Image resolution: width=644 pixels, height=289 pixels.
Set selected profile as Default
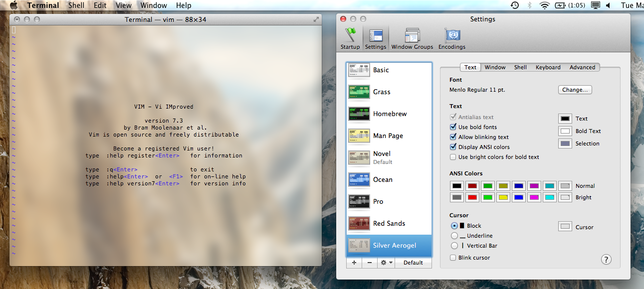(413, 263)
